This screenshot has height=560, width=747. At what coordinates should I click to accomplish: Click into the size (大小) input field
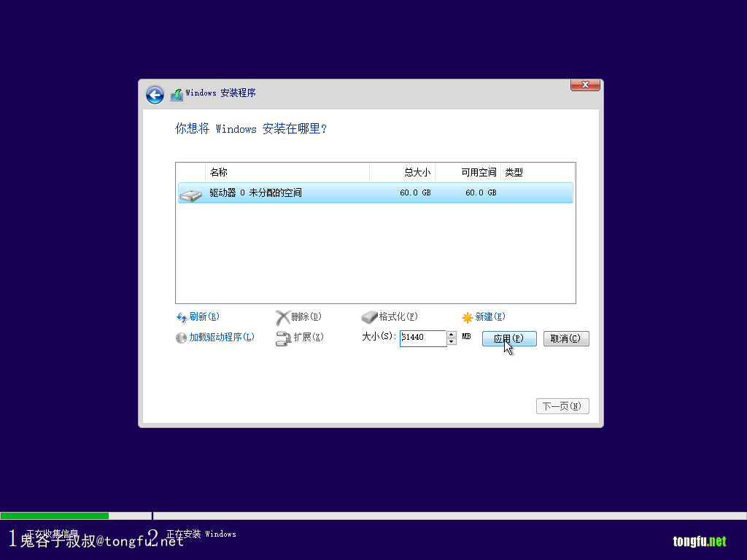[423, 338]
